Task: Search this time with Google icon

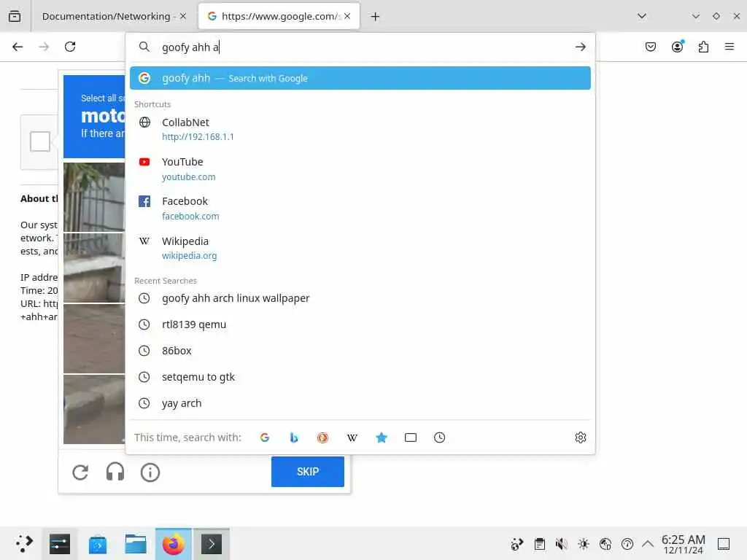Action: click(265, 437)
